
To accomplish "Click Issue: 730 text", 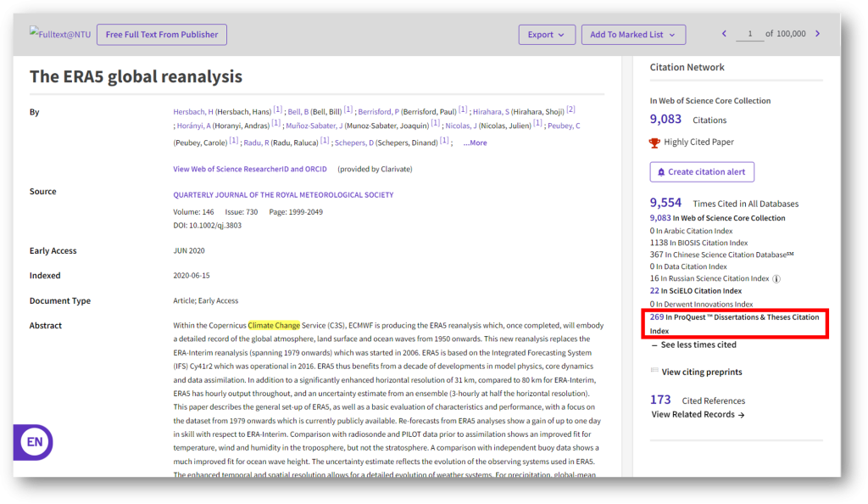I will click(242, 211).
